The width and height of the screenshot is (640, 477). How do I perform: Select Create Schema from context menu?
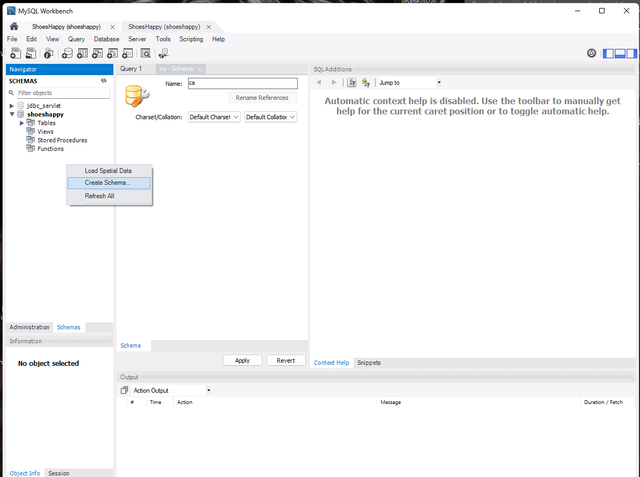pos(109,183)
